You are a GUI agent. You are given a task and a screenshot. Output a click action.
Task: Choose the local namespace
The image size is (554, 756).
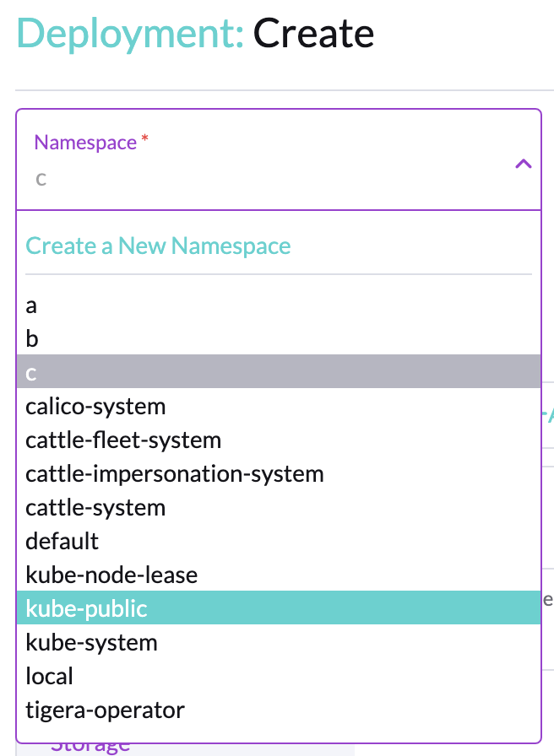point(49,676)
